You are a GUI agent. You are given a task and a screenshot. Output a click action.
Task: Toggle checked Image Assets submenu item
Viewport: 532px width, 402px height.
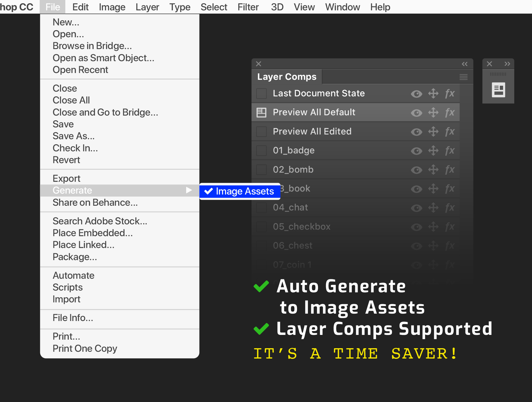[240, 191]
